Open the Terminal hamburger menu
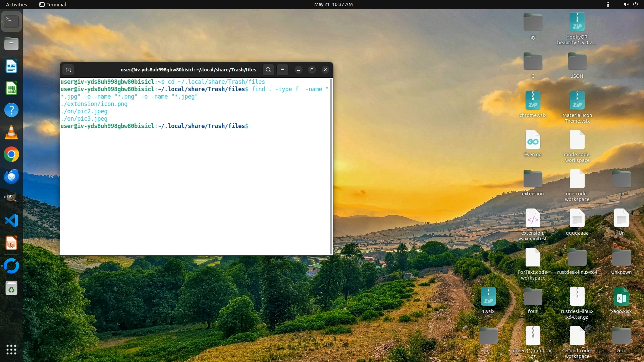The height and width of the screenshot is (362, 644). (x=282, y=70)
